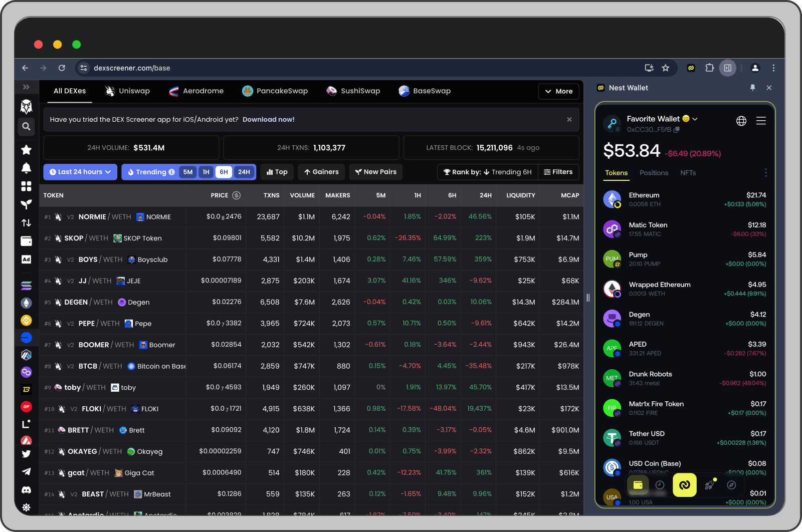Open gainers and losers arrows icon

click(x=26, y=223)
